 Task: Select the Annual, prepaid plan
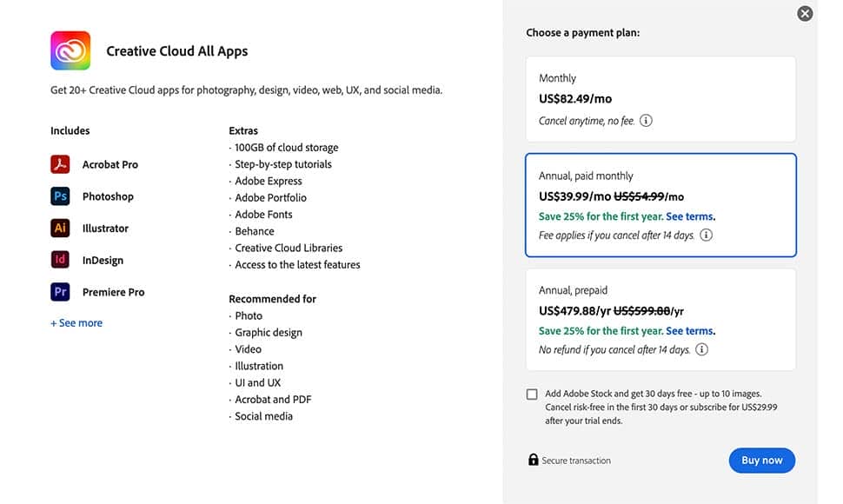coord(660,319)
